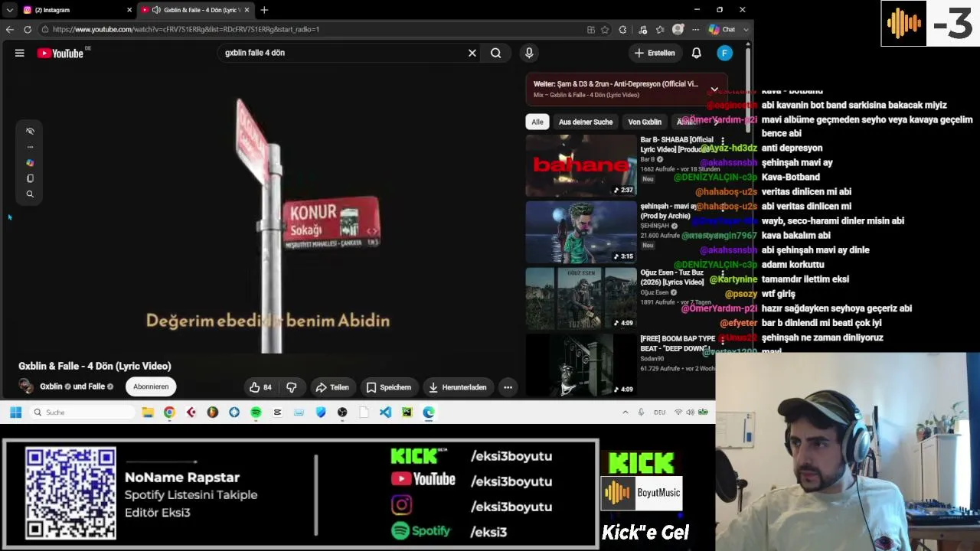
Task: Open YouTube notifications bell
Action: click(697, 53)
